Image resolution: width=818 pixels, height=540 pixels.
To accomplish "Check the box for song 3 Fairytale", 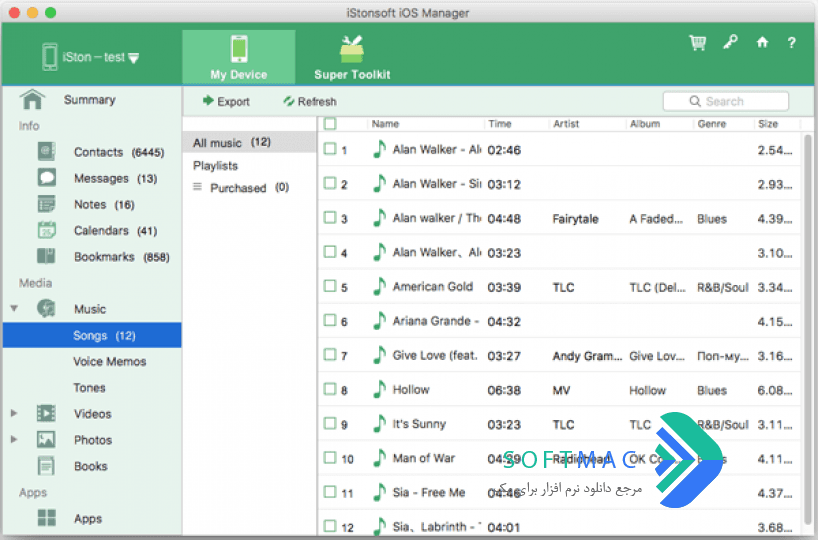I will [330, 218].
